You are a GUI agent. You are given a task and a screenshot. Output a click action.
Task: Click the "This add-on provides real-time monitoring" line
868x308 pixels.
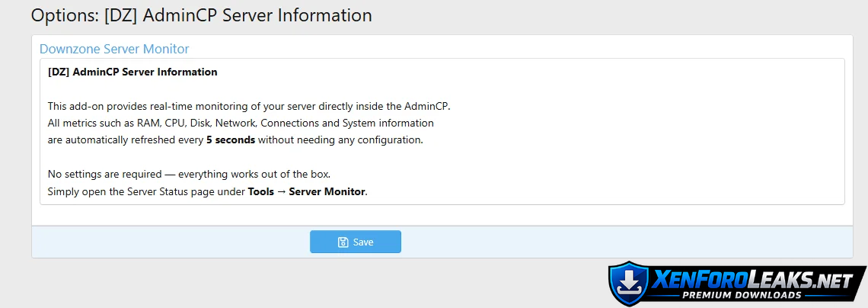(x=152, y=106)
